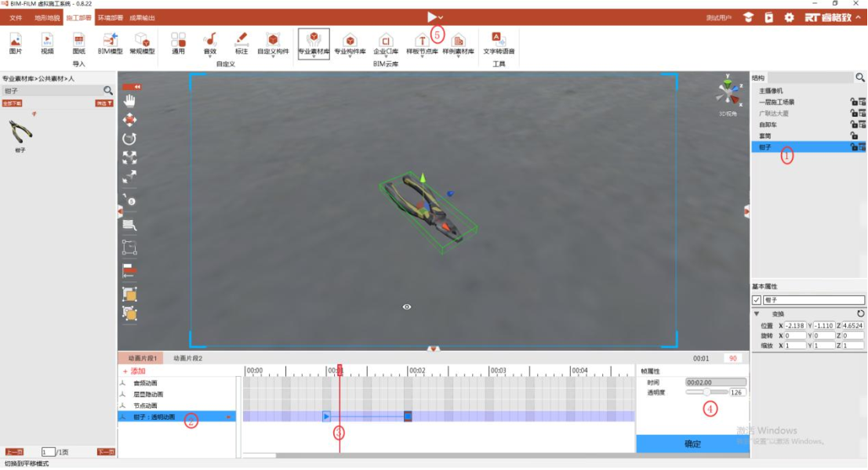868x470 pixels.
Task: Reset transform with circular arrow icon
Action: [861, 313]
